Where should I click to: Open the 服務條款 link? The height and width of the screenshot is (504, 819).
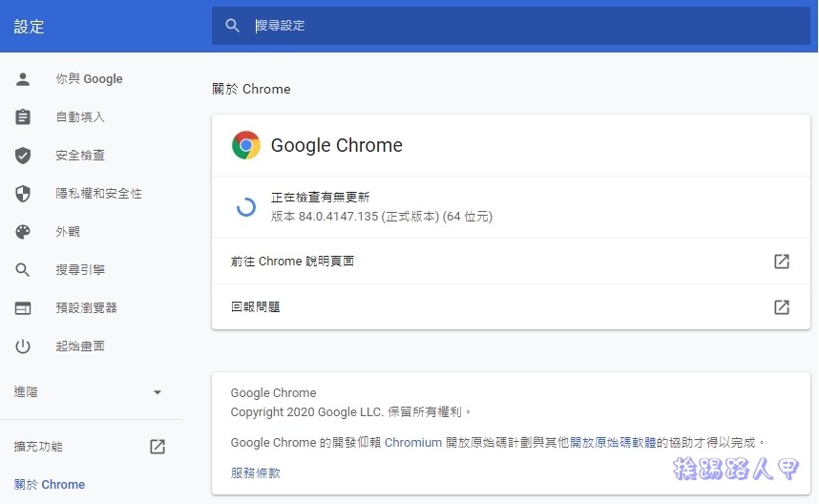coord(256,473)
